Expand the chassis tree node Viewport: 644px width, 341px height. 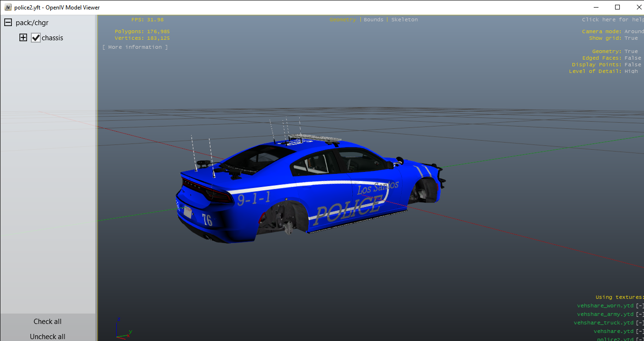23,38
